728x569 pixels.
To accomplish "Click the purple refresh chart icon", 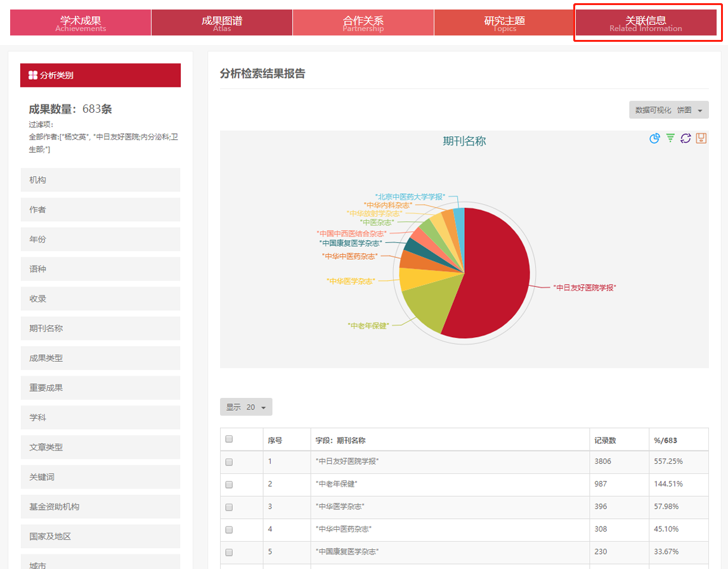I will coord(686,138).
